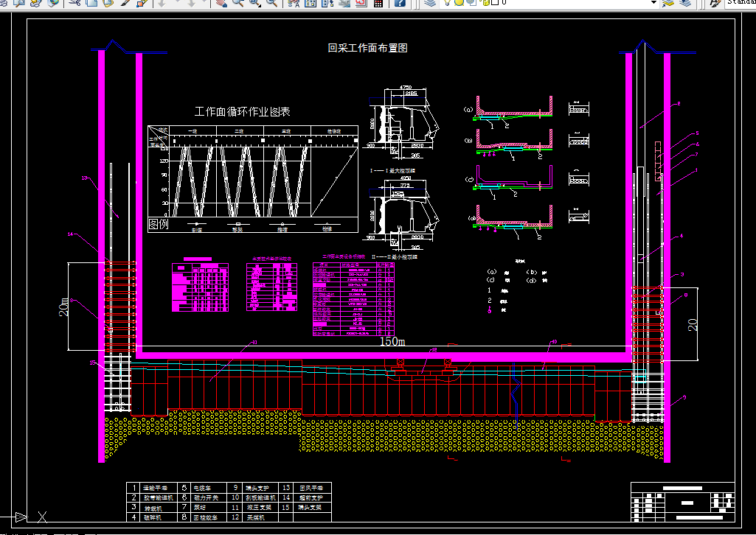Open the Standard text style dropdown

[x=741, y=2]
